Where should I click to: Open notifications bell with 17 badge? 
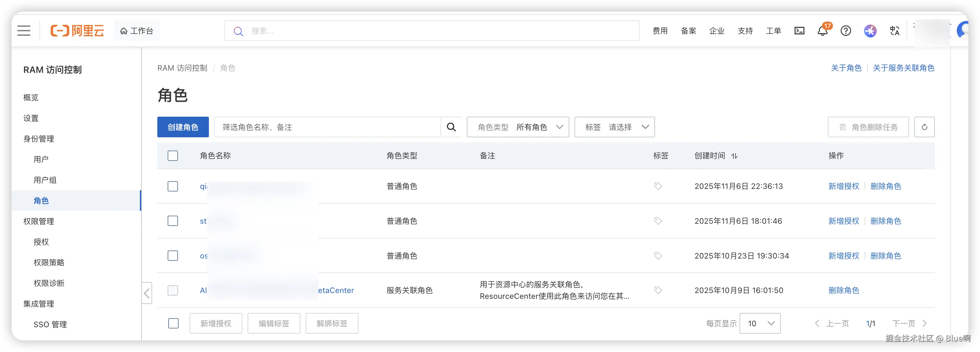(822, 31)
